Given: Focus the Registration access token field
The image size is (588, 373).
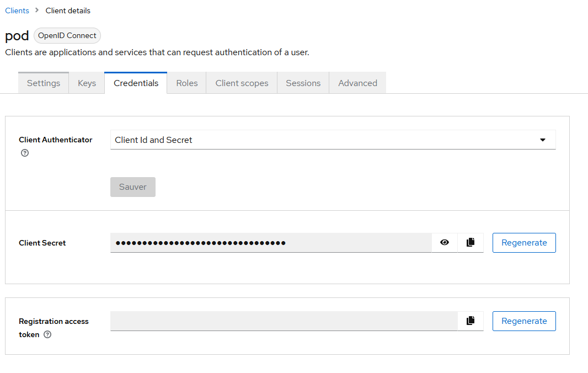Looking at the screenshot, I should pyautogui.click(x=284, y=321).
